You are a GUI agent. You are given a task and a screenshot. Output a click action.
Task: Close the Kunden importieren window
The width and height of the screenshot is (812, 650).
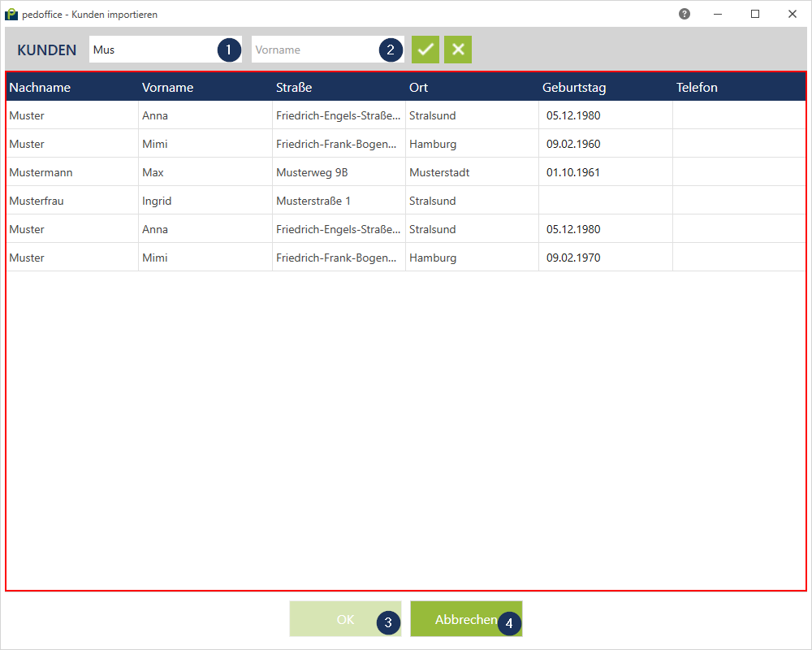(792, 14)
